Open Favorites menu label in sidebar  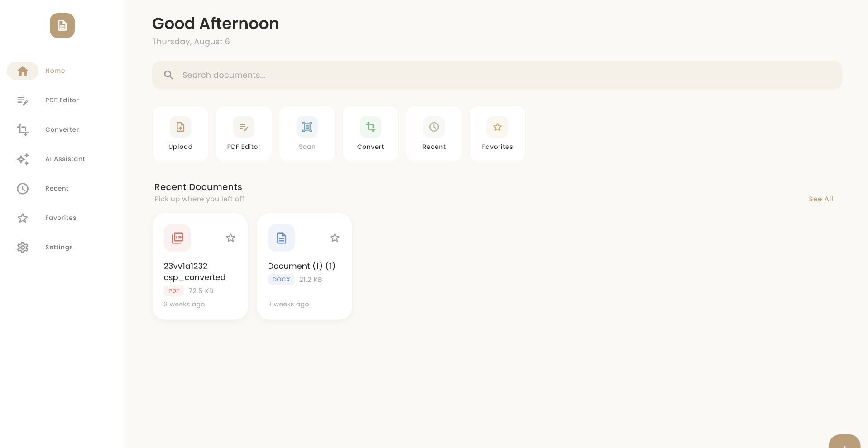[x=61, y=218]
